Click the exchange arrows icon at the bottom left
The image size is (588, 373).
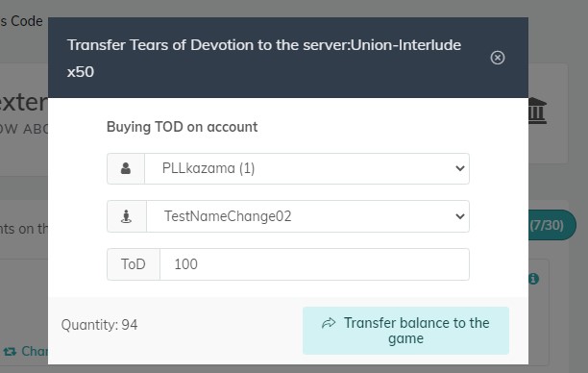click(x=10, y=352)
